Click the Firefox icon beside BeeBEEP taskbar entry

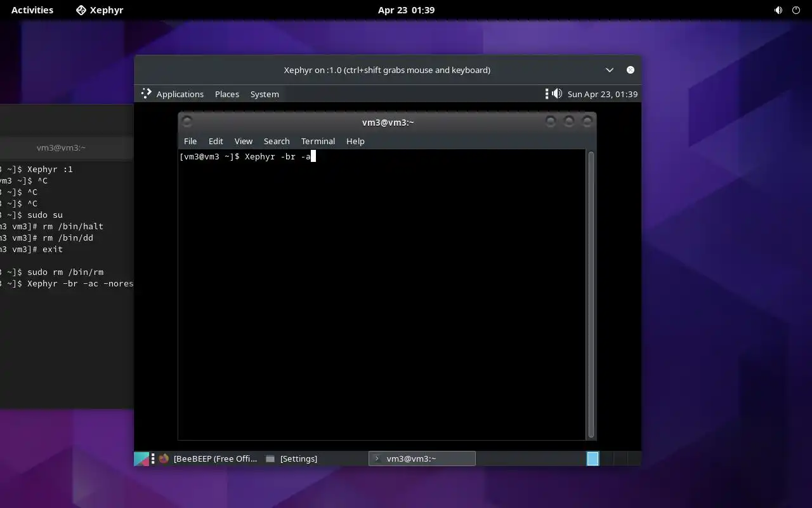[x=164, y=458]
